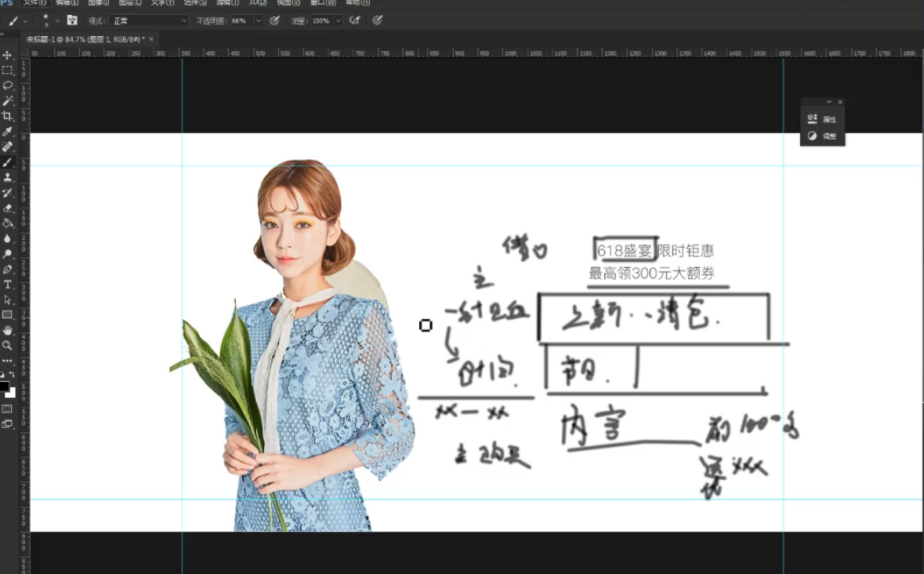Enable airbrush build-up mode
Screen dimensions: 924x574
tap(354, 20)
